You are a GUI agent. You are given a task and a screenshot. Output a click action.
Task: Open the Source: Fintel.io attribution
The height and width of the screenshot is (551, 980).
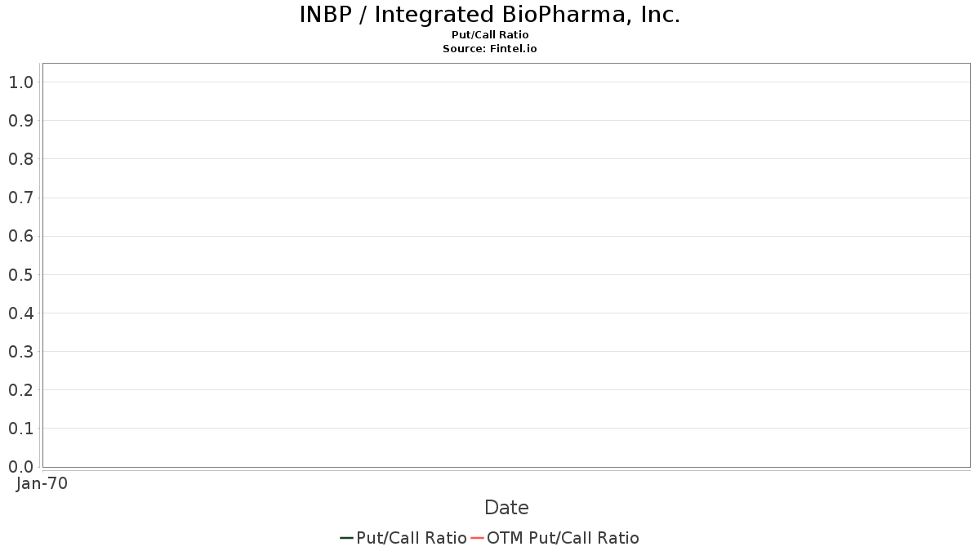point(490,49)
